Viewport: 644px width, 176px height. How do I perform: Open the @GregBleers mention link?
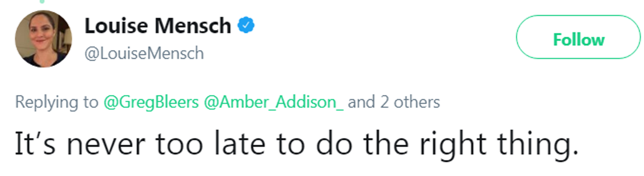pos(151,102)
